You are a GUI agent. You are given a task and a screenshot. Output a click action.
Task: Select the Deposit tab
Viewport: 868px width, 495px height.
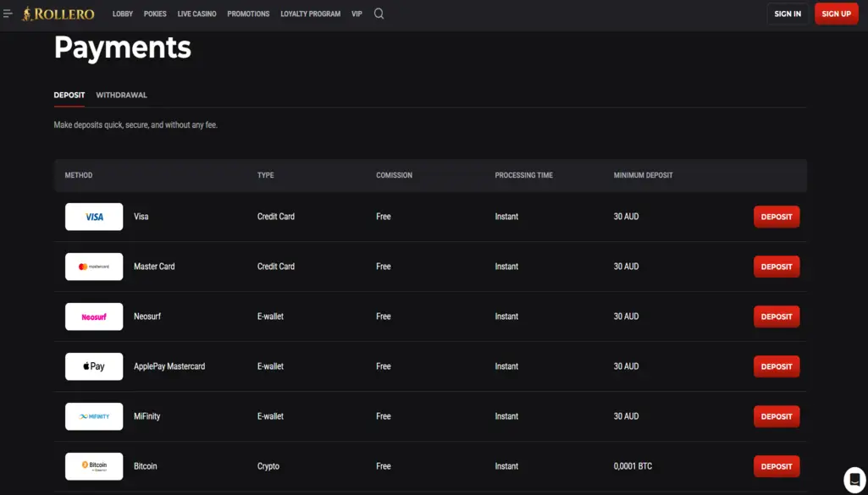click(x=69, y=95)
